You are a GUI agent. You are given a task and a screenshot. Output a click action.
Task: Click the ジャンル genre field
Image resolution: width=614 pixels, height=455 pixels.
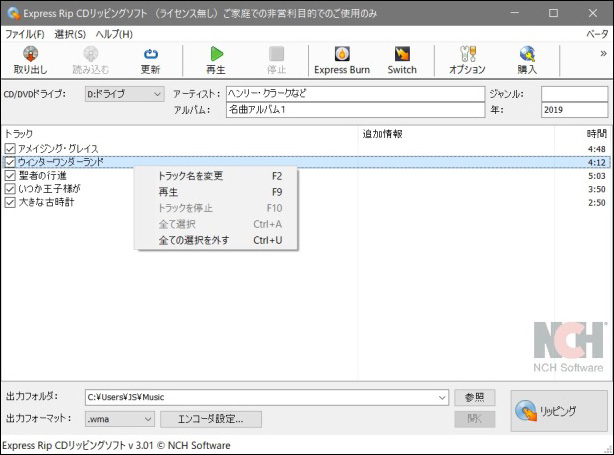(x=574, y=94)
